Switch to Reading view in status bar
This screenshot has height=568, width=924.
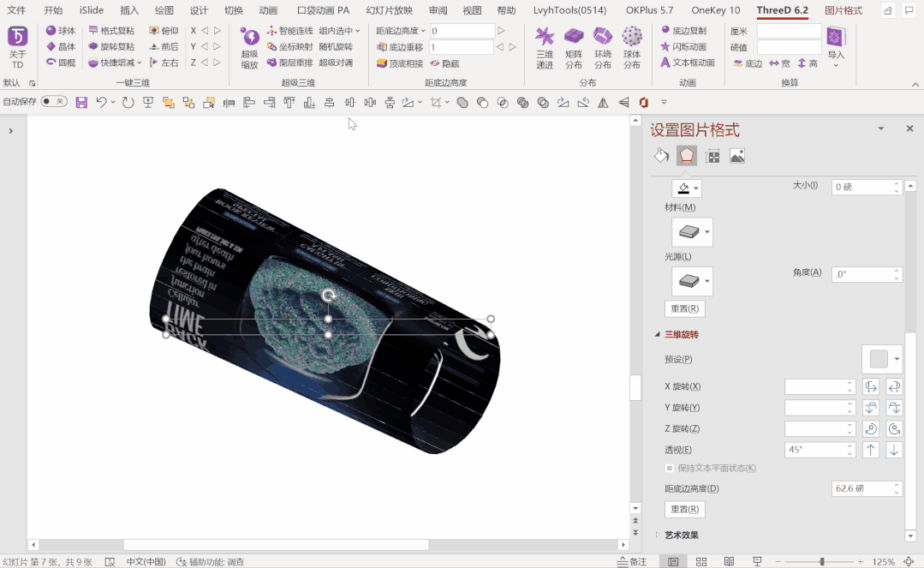click(729, 561)
